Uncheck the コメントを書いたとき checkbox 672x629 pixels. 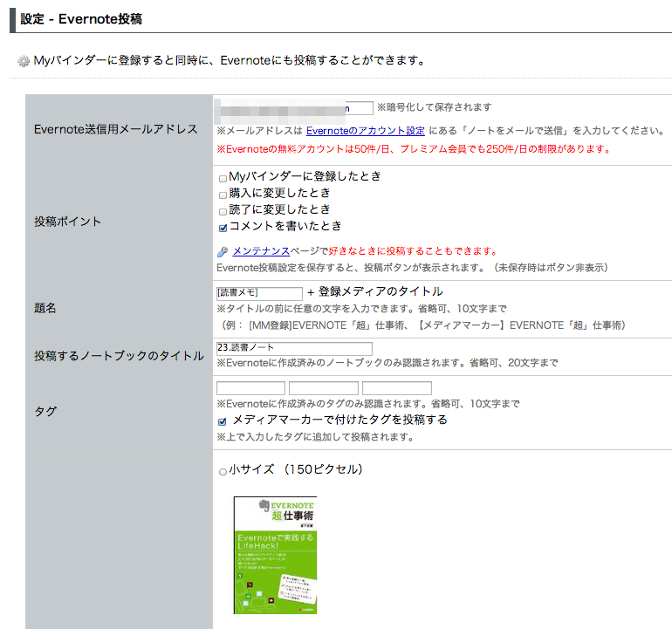pos(223,228)
